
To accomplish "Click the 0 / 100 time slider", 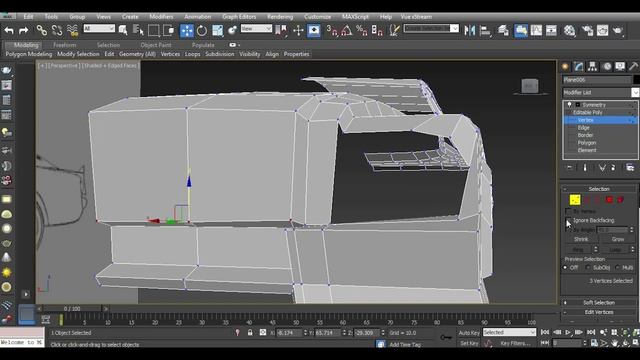I will 72,309.
